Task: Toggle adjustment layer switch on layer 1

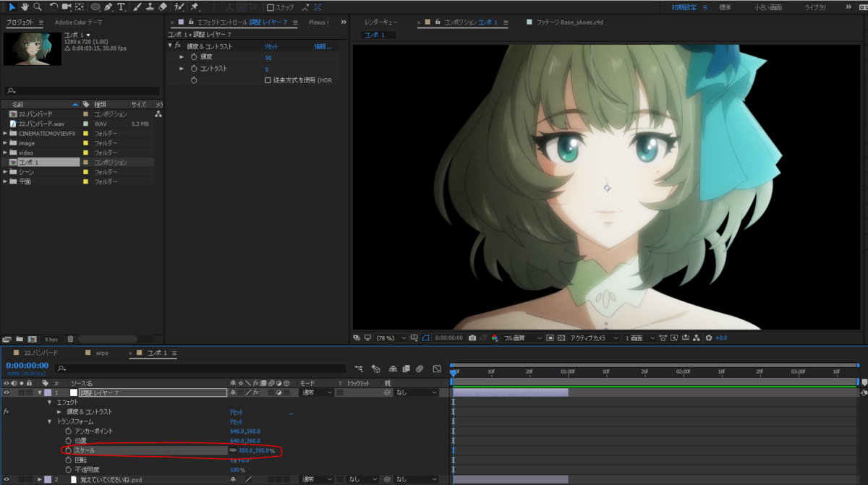Action: point(277,392)
